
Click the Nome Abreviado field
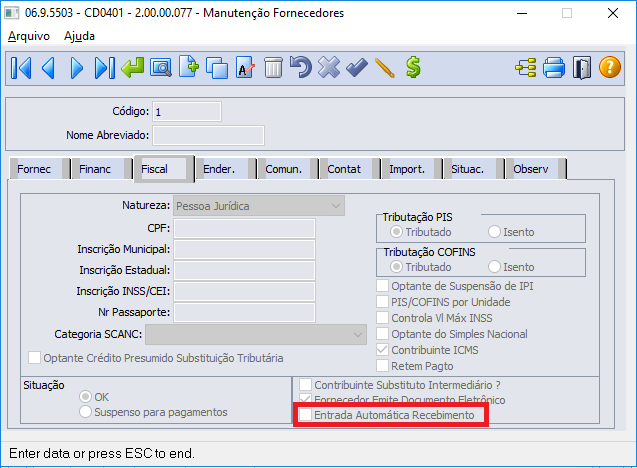208,135
